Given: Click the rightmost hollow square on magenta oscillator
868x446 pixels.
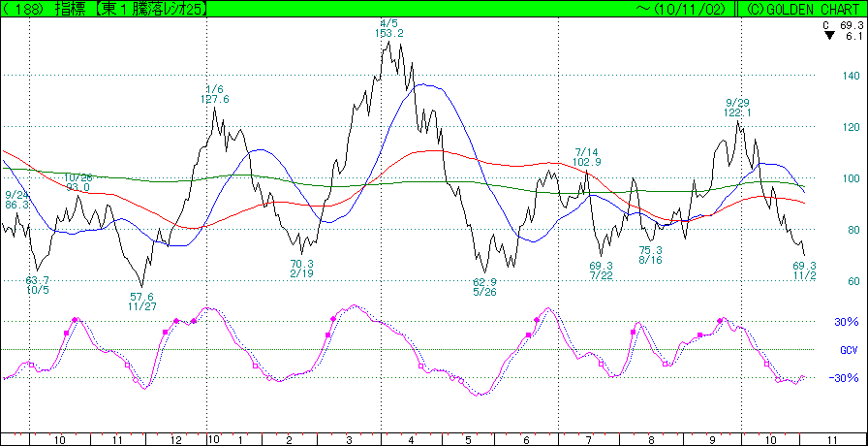Looking at the screenshot, I should tap(766, 364).
